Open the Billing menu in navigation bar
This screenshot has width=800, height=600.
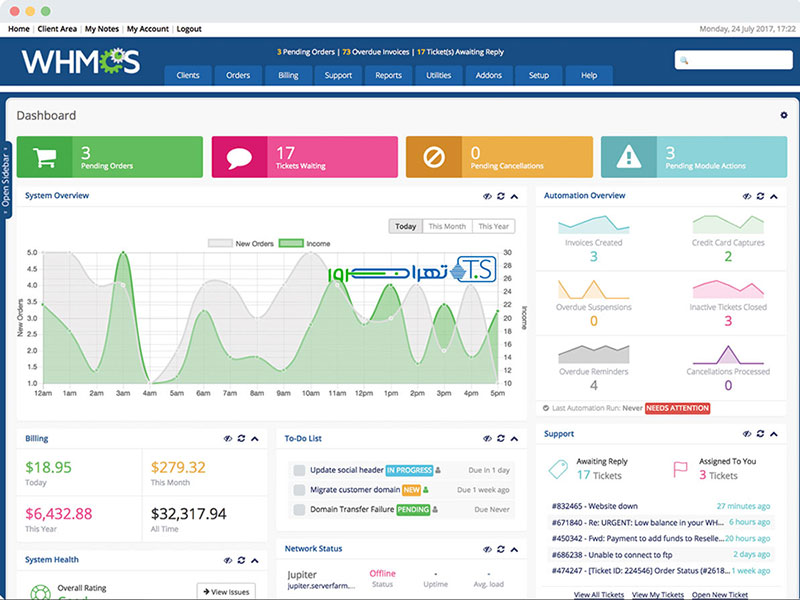(x=288, y=76)
